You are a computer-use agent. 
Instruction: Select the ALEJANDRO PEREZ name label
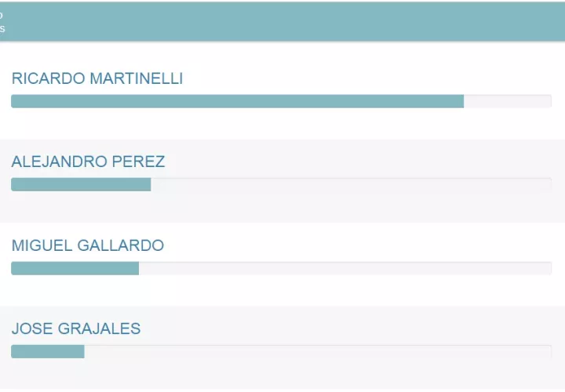pos(88,162)
